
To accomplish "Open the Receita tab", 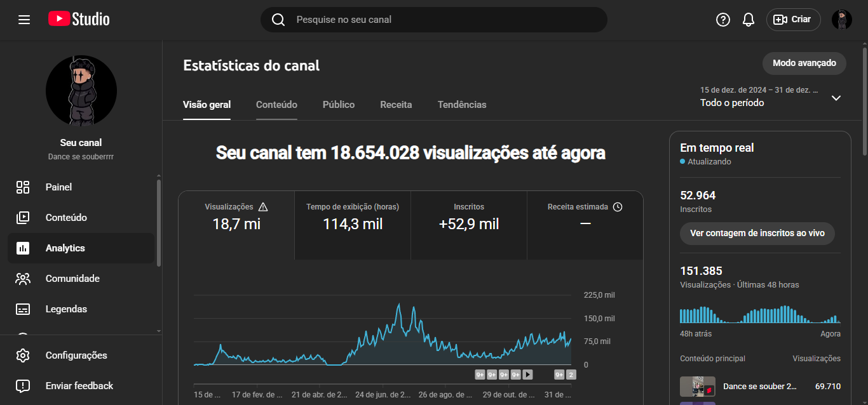I will click(396, 105).
